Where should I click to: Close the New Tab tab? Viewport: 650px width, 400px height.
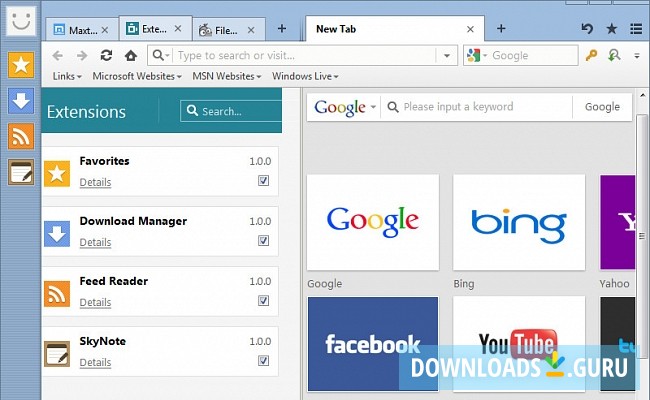coord(470,29)
